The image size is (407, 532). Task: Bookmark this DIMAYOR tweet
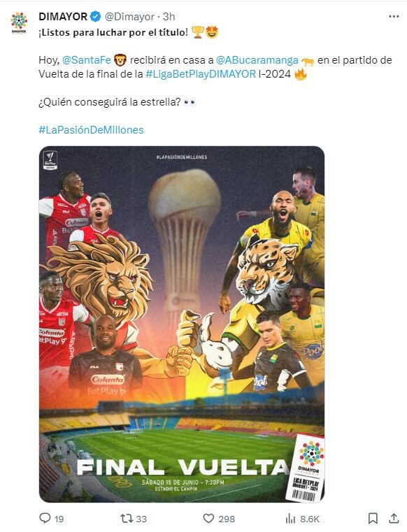point(373,519)
